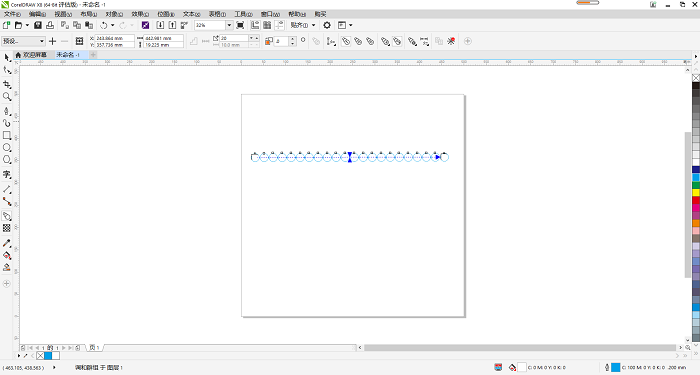Select the Text tool

[7, 175]
